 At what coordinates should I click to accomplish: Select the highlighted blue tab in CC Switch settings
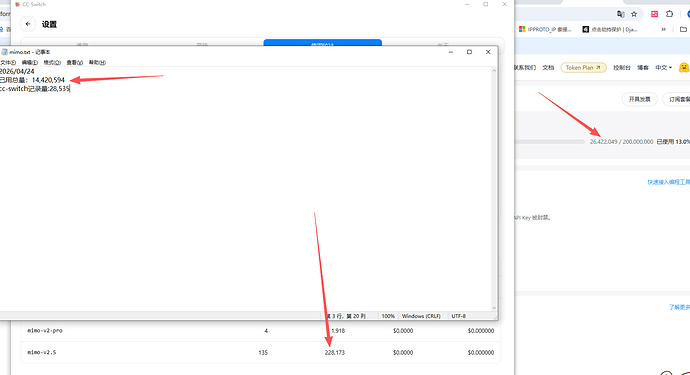click(x=323, y=43)
